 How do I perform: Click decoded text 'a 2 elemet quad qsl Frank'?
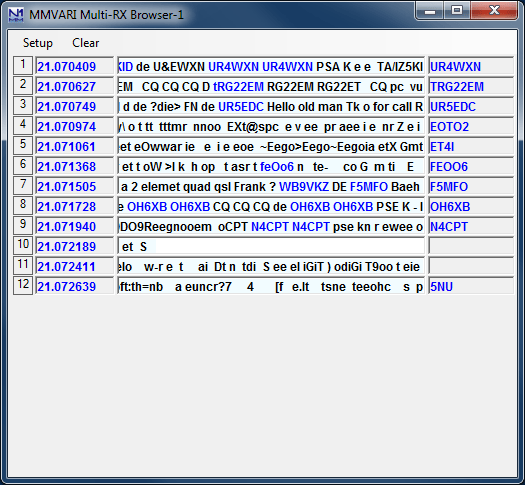click(x=193, y=187)
